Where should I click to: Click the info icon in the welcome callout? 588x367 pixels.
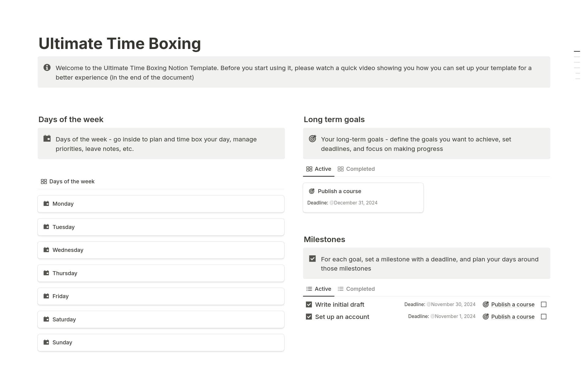pyautogui.click(x=47, y=67)
